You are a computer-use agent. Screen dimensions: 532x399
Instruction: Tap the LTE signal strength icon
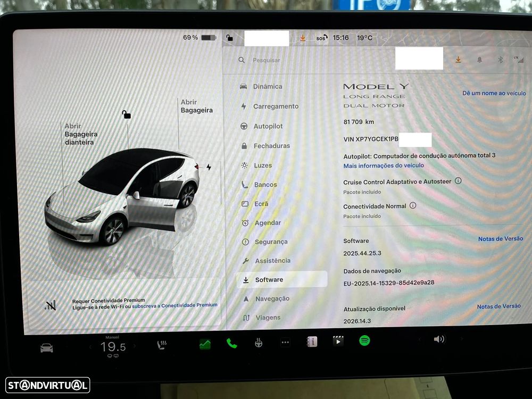click(519, 60)
